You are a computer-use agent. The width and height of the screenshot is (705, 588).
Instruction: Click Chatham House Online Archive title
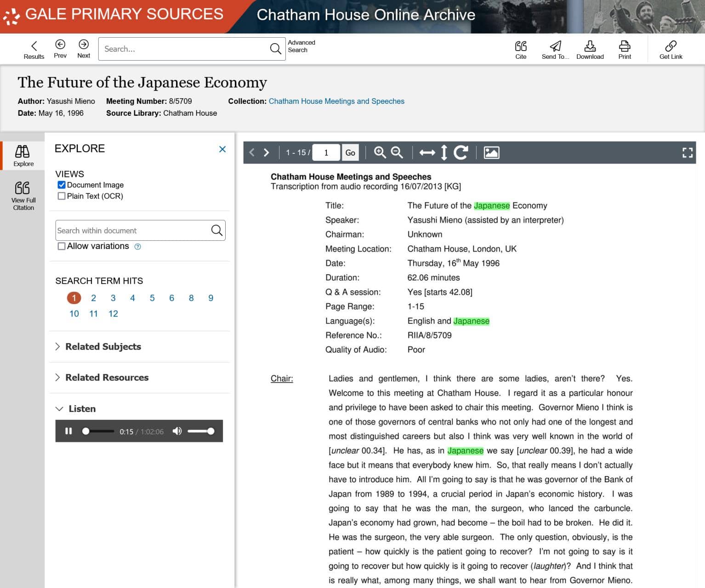click(x=366, y=15)
